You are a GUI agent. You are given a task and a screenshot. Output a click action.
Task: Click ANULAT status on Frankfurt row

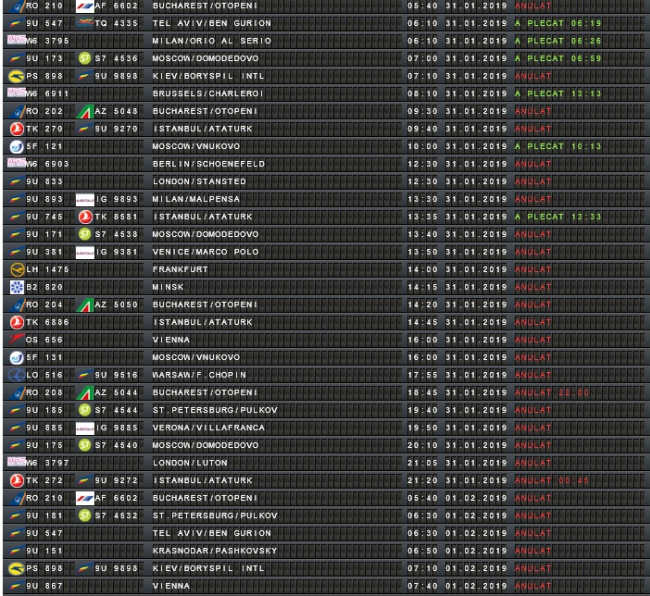click(x=533, y=269)
